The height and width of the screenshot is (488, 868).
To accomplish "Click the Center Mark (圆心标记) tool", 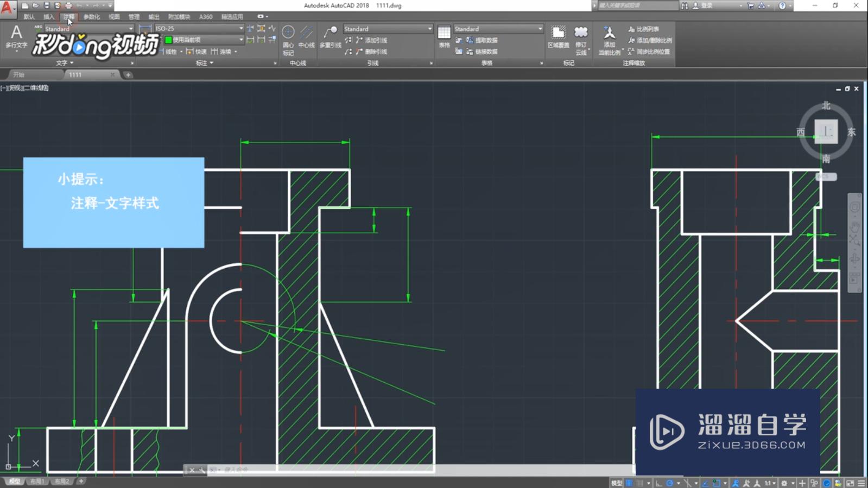I will click(x=288, y=38).
